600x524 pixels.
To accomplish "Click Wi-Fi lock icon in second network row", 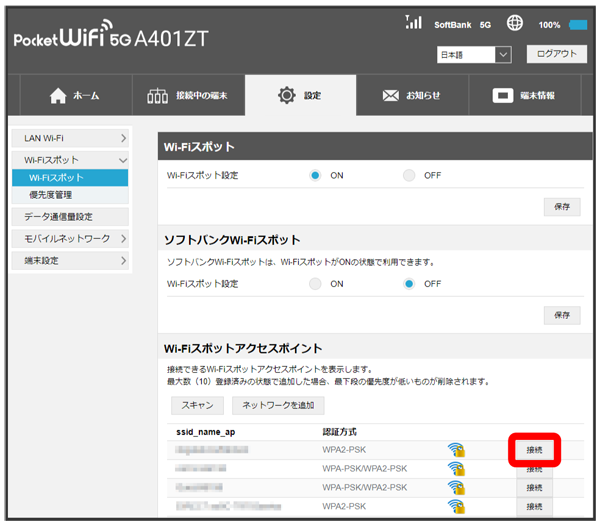I will [x=456, y=469].
